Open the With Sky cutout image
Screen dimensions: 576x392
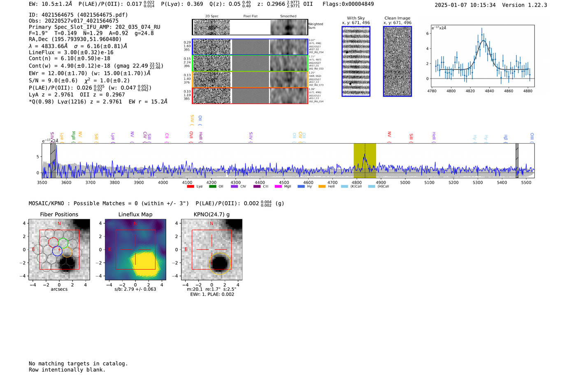point(356,61)
